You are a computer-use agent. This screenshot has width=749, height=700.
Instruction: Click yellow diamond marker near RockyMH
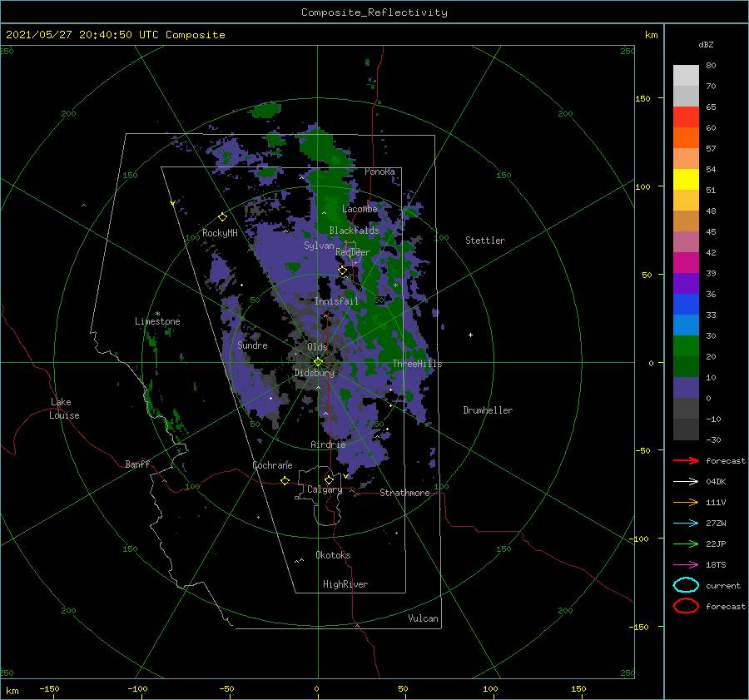click(x=222, y=217)
